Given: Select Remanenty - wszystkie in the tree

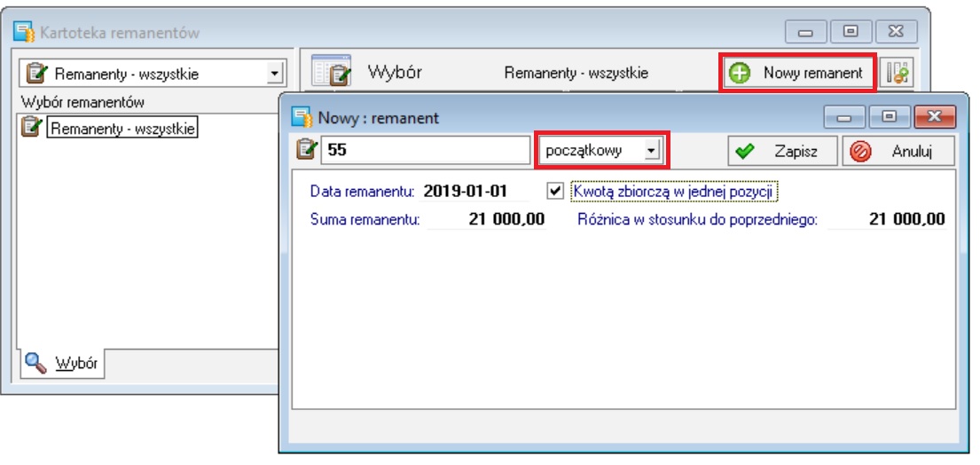Looking at the screenshot, I should [x=122, y=128].
